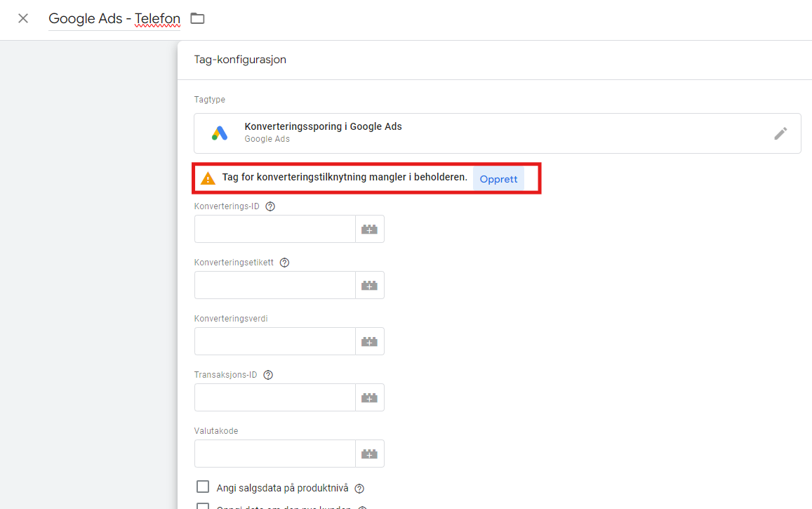Show help for salgsdata på produktnivå
The image size is (812, 509).
point(359,489)
